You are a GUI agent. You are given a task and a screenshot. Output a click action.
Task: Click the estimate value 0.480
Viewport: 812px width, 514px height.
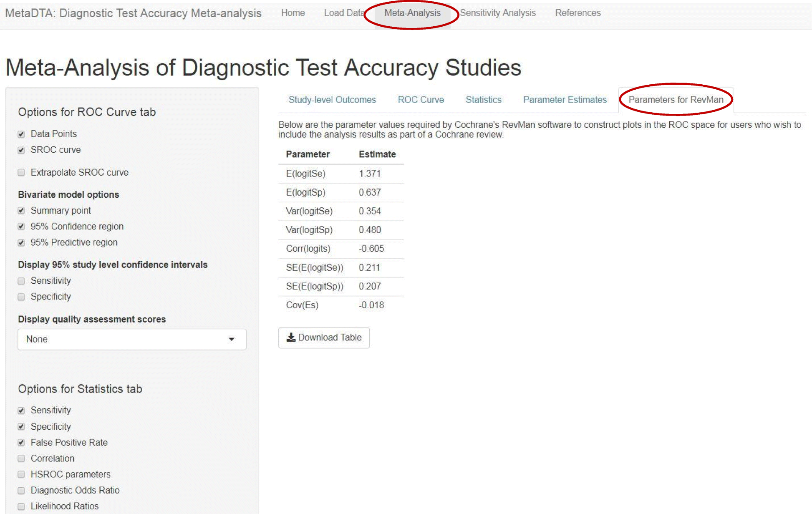(370, 230)
